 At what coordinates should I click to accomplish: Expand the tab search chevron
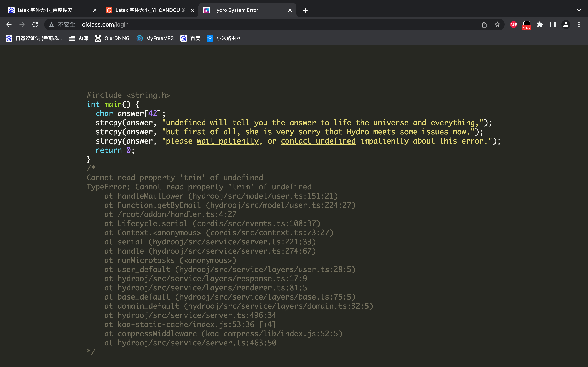pyautogui.click(x=579, y=10)
